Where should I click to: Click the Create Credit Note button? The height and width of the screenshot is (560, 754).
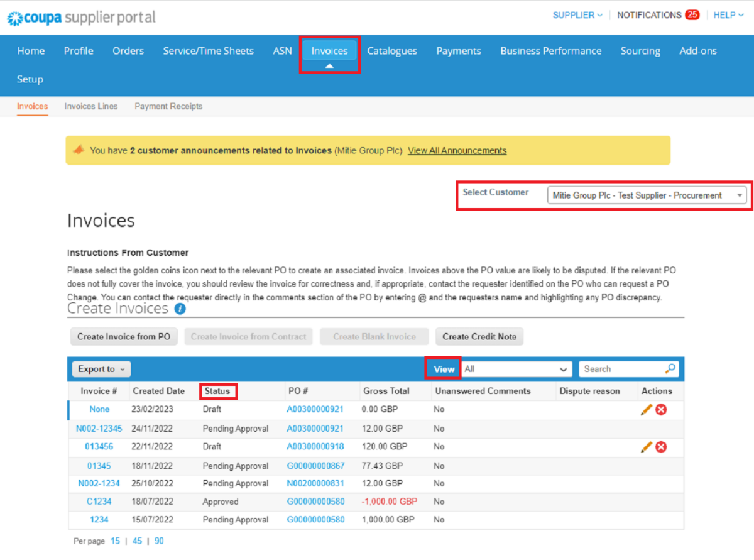click(479, 337)
